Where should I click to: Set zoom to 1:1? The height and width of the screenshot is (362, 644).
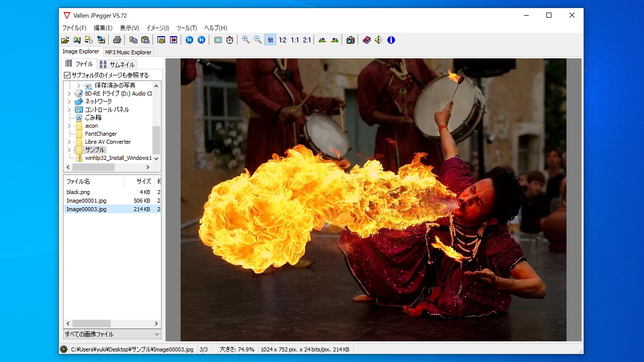[294, 40]
